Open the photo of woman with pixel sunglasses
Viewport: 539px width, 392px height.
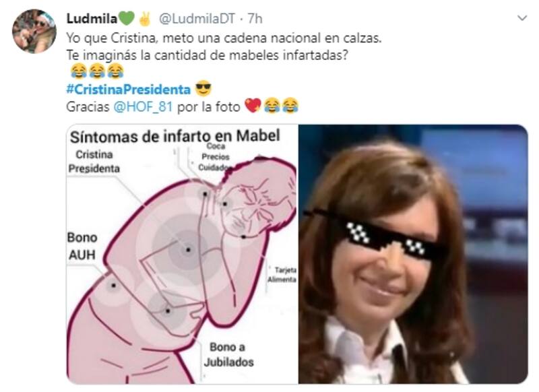point(413,254)
